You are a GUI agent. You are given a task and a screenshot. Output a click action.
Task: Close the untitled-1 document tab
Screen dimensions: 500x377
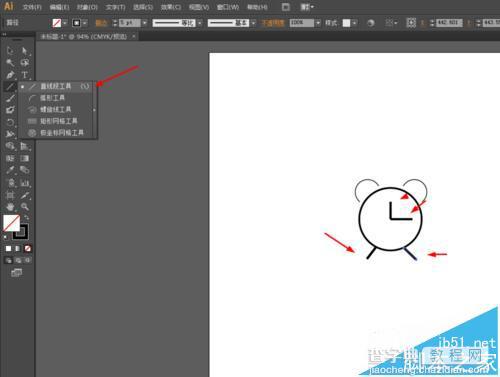coord(134,36)
